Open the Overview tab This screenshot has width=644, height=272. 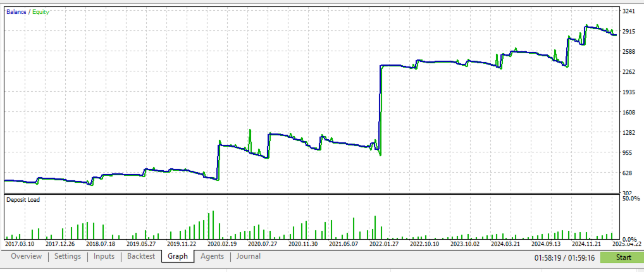tap(27, 256)
